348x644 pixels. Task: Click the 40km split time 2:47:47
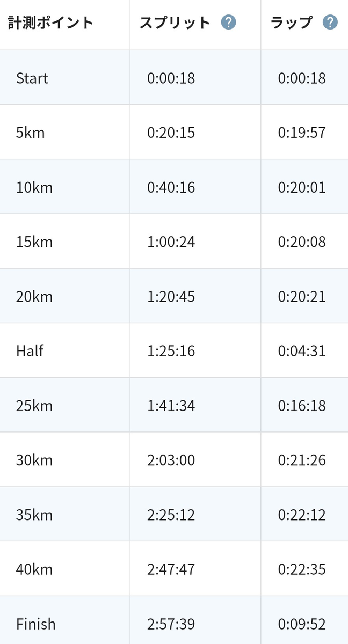coord(171,569)
